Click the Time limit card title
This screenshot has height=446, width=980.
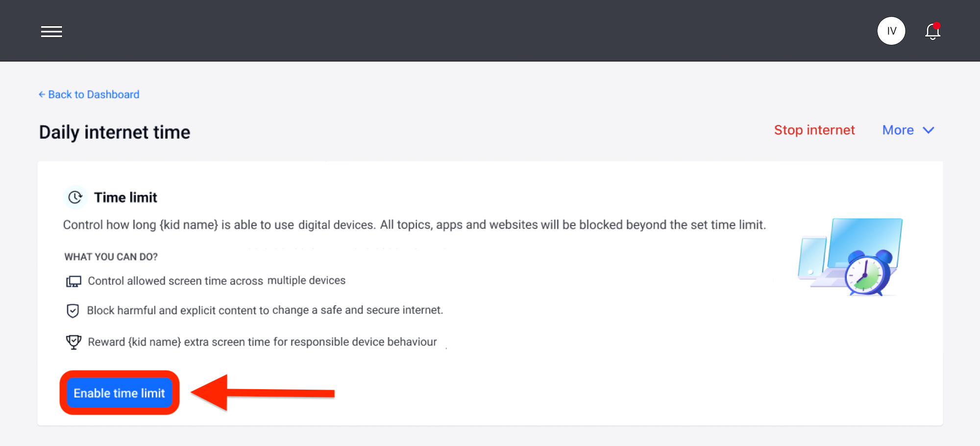(125, 197)
